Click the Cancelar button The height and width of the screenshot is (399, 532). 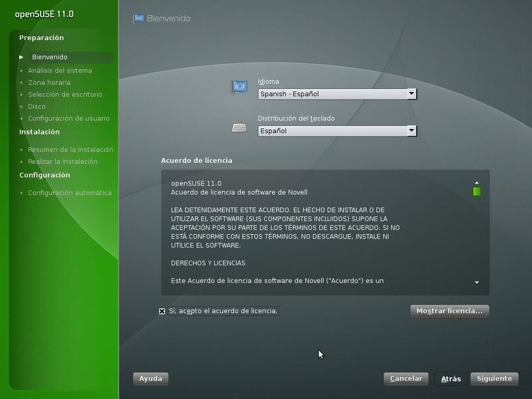pos(406,378)
